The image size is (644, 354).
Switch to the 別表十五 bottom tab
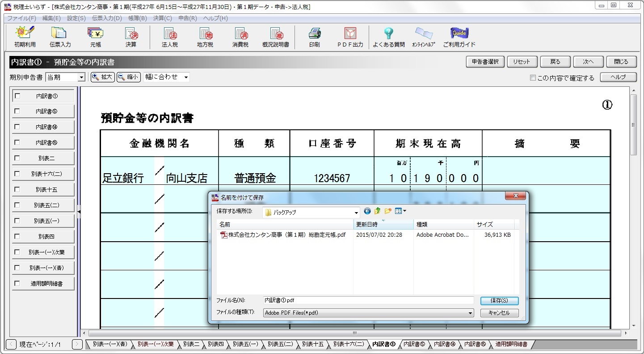click(x=312, y=345)
